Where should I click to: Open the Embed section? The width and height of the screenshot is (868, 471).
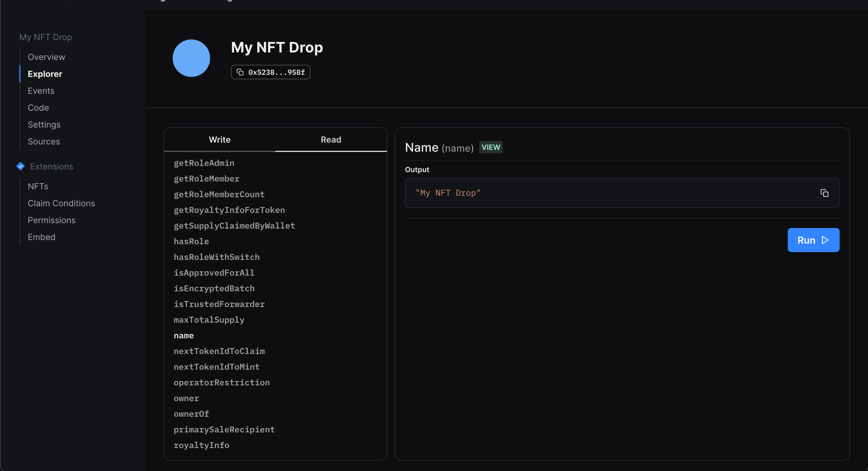41,236
